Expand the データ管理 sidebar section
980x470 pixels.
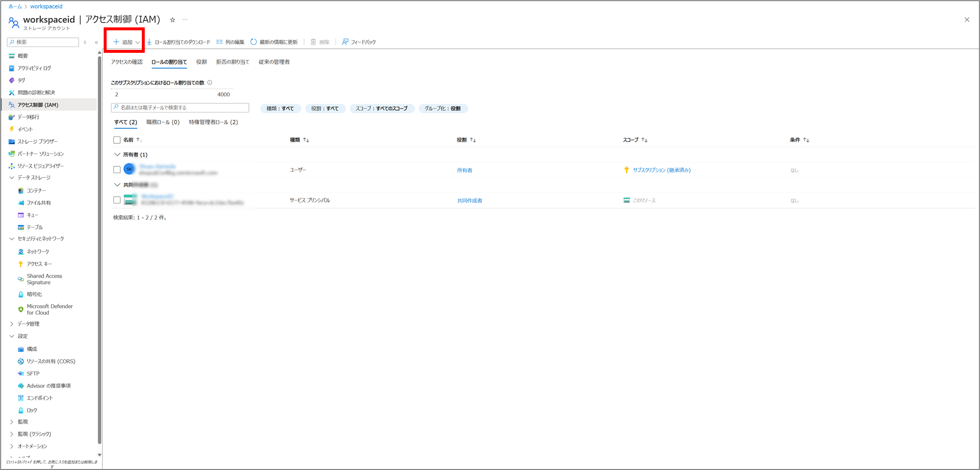pos(12,324)
